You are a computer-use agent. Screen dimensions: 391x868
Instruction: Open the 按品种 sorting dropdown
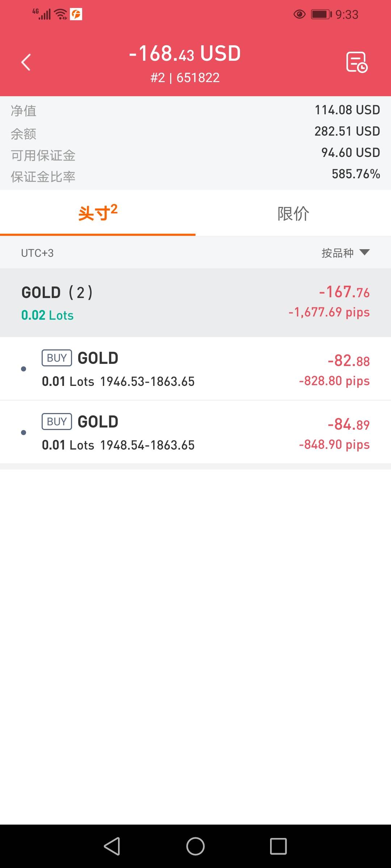coord(337,253)
